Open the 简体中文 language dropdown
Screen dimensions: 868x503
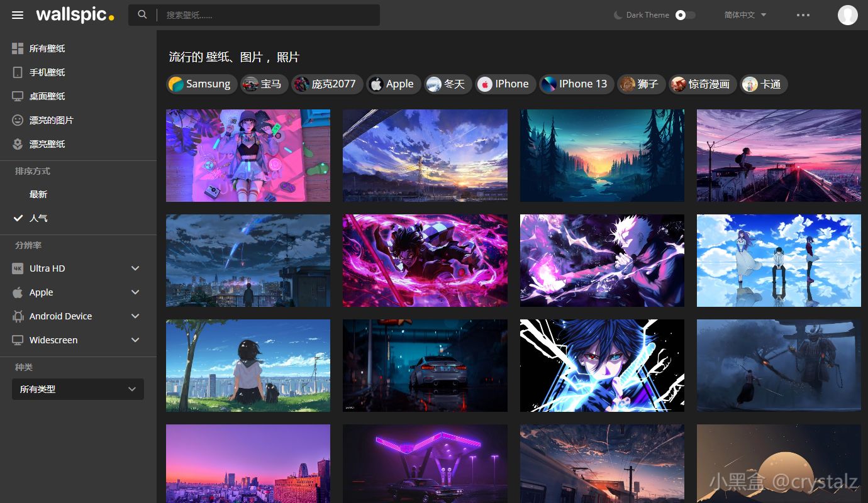click(x=745, y=15)
